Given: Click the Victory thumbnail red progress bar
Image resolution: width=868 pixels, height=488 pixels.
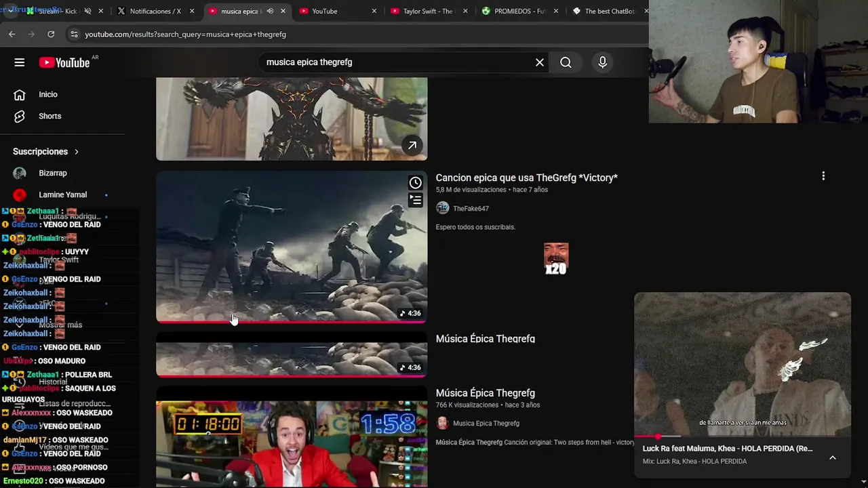Looking at the screenshot, I should 292,322.
